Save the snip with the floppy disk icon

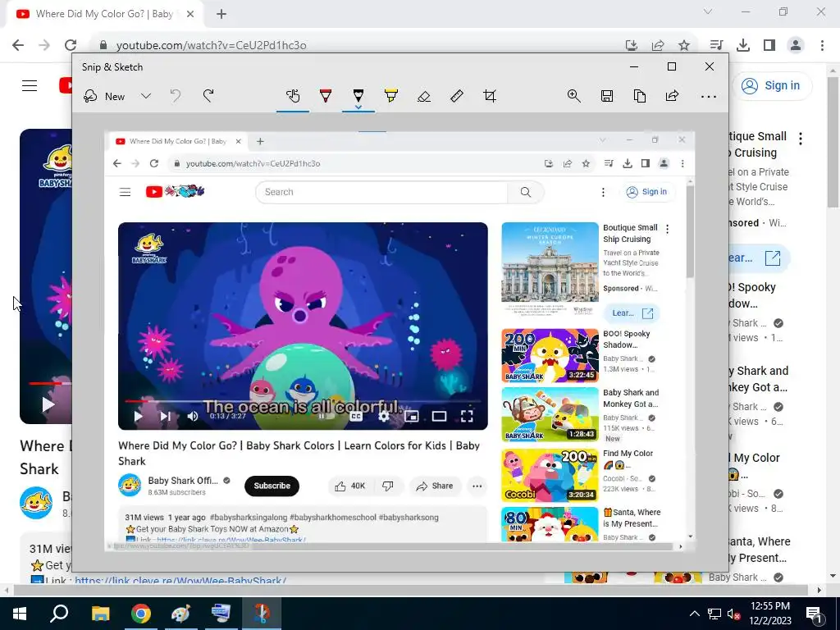pos(607,97)
